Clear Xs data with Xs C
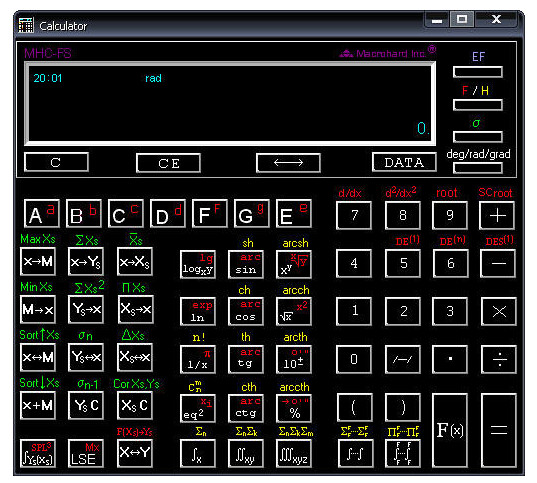Image resolution: width=537 pixels, height=483 pixels. (x=135, y=405)
